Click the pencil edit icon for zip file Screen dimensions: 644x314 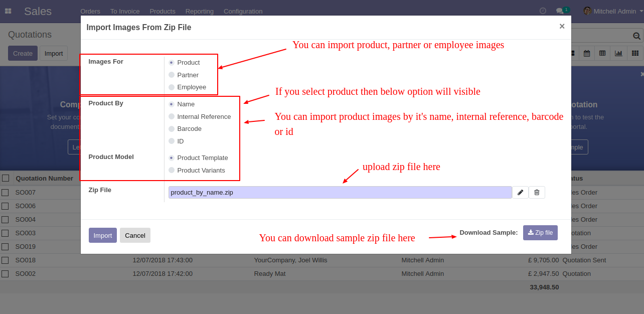click(520, 192)
